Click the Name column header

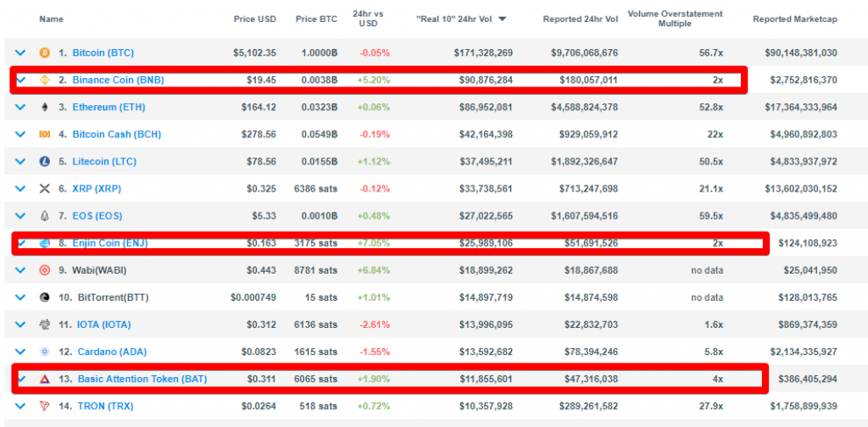[51, 19]
